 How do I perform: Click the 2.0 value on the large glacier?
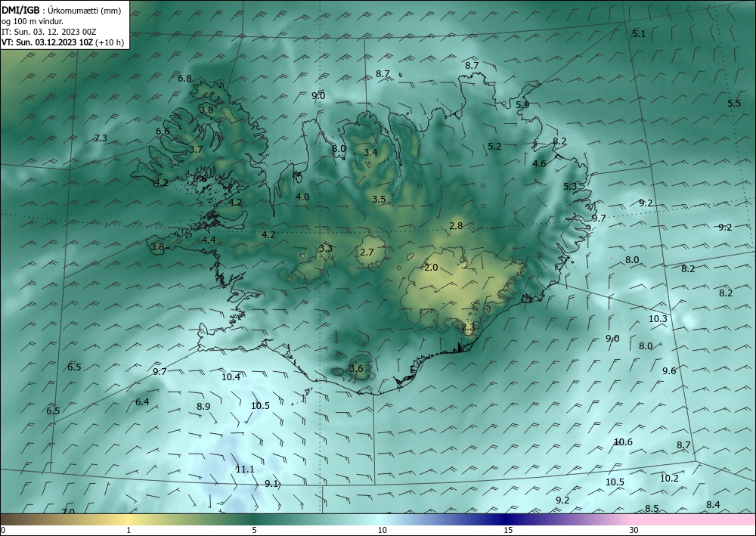tap(431, 268)
